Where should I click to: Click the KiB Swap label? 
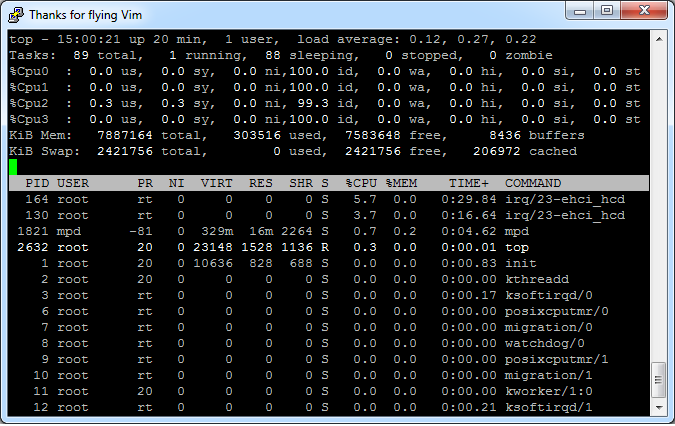[x=44, y=151]
